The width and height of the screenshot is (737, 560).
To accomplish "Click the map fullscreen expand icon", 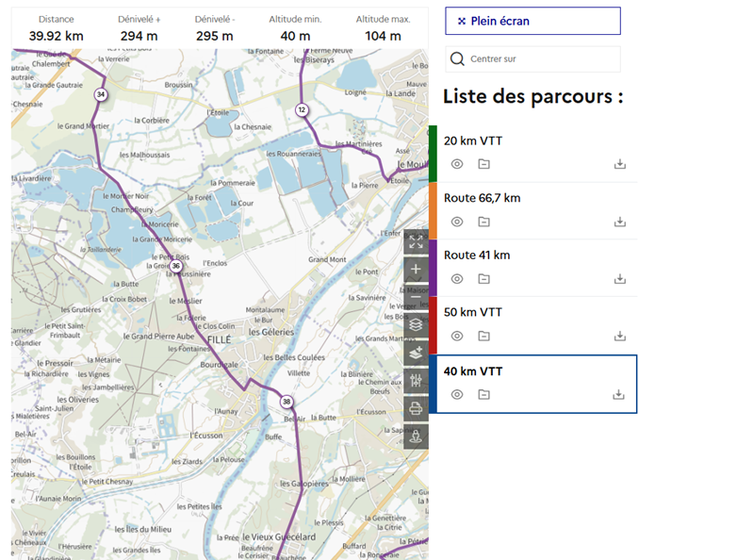I will click(x=416, y=241).
